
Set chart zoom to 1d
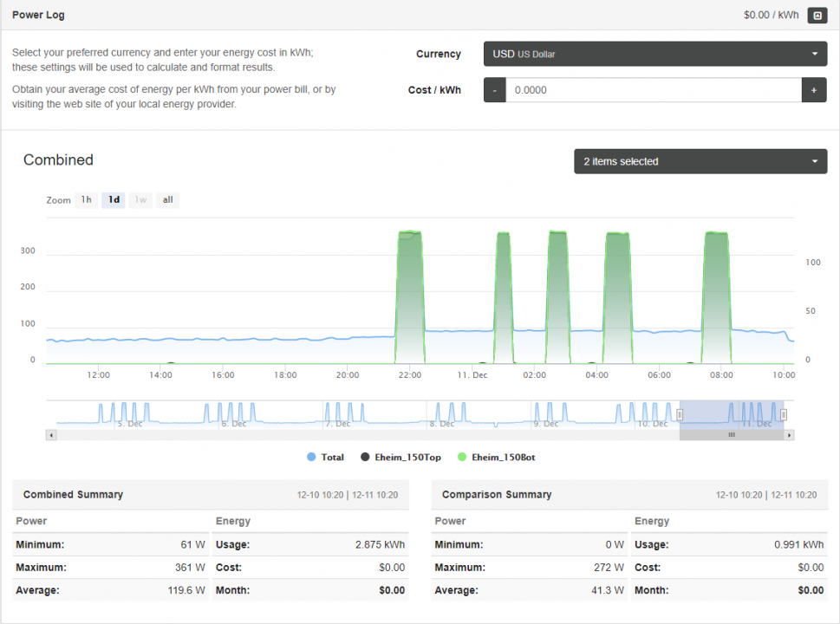click(x=114, y=200)
